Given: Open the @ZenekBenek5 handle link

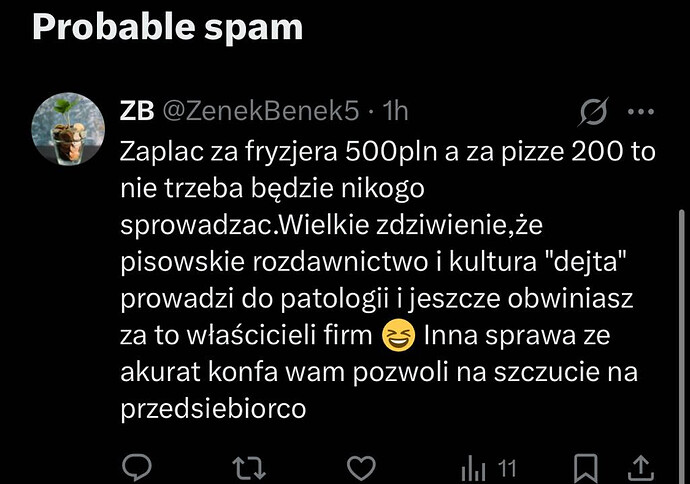Looking at the screenshot, I should [261, 111].
